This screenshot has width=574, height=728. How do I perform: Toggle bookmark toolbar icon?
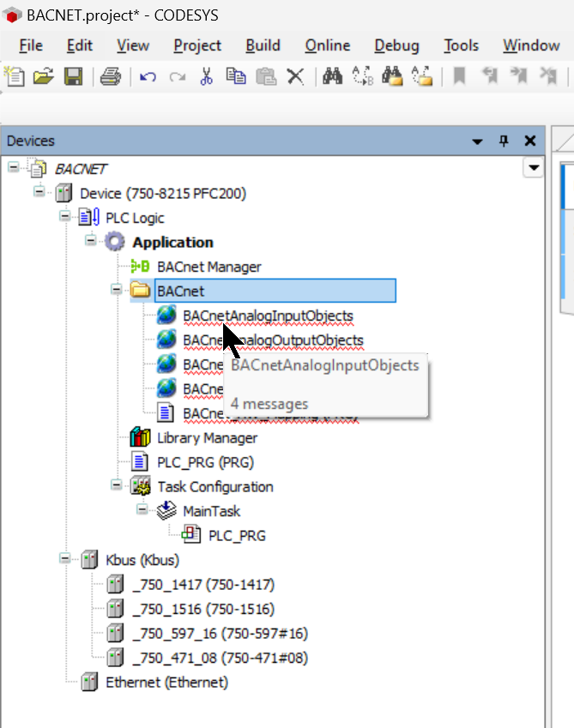pos(459,75)
